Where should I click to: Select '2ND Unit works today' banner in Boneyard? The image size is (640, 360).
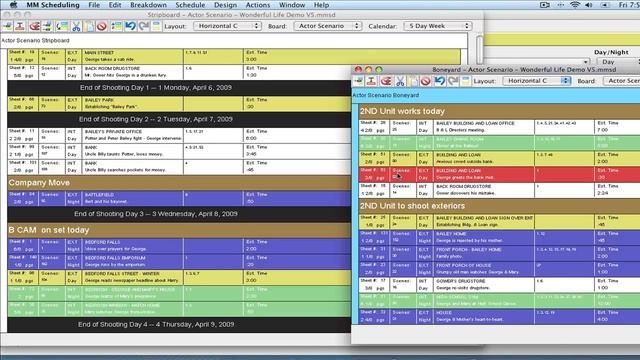499,111
